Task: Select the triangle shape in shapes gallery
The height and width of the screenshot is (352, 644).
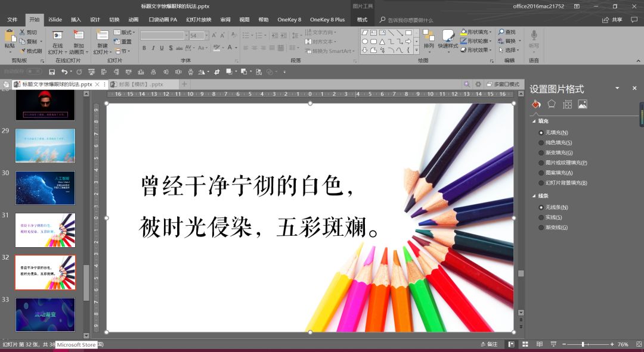Action: 382,42
